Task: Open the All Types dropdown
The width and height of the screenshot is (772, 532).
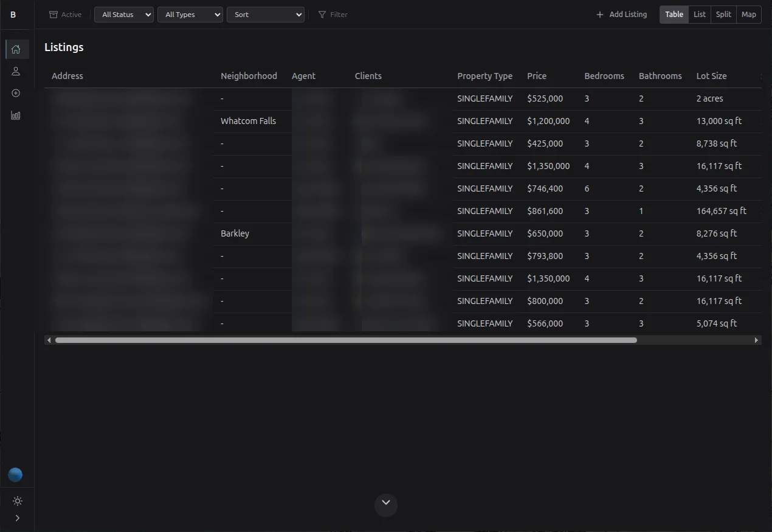Action: click(190, 14)
